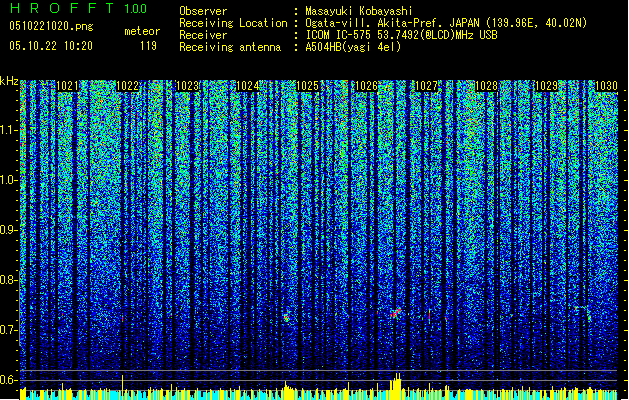Screen dimensions: 629x400
Task: Click the 0.9 kHz axis label
Action: pos(9,230)
